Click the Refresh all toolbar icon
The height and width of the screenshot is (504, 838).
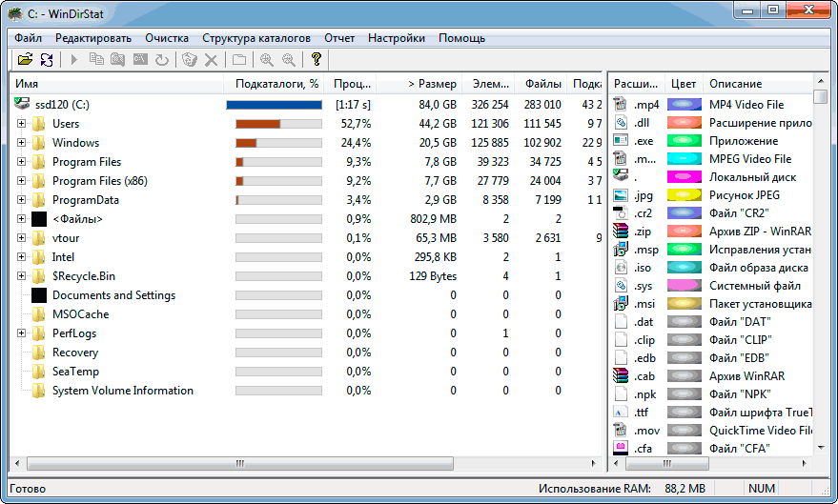[46, 60]
